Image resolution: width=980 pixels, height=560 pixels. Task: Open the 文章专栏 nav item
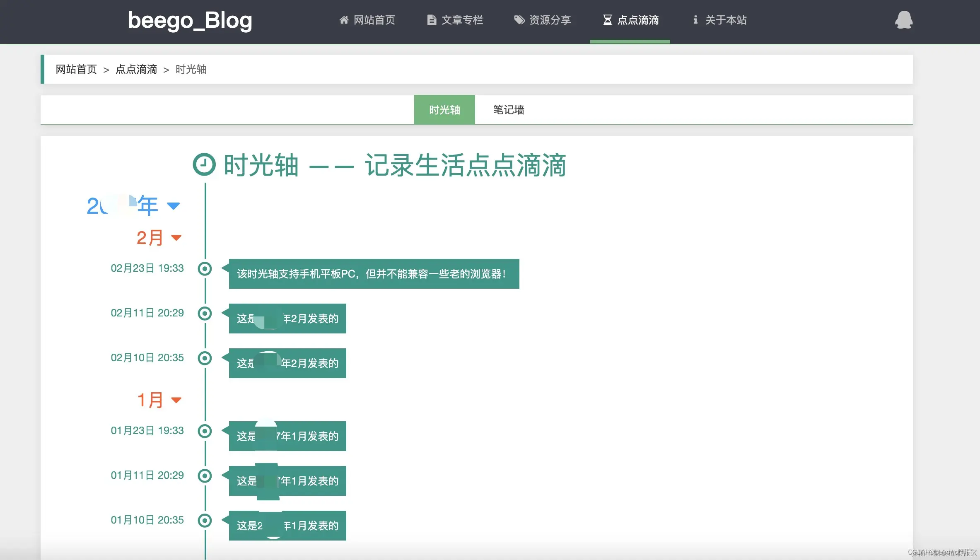tap(455, 20)
